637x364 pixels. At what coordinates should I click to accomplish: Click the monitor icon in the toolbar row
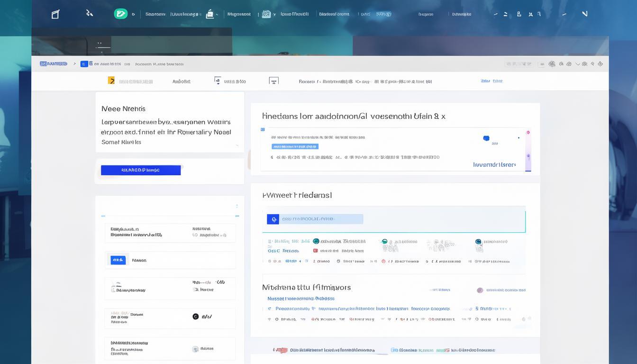(273, 81)
